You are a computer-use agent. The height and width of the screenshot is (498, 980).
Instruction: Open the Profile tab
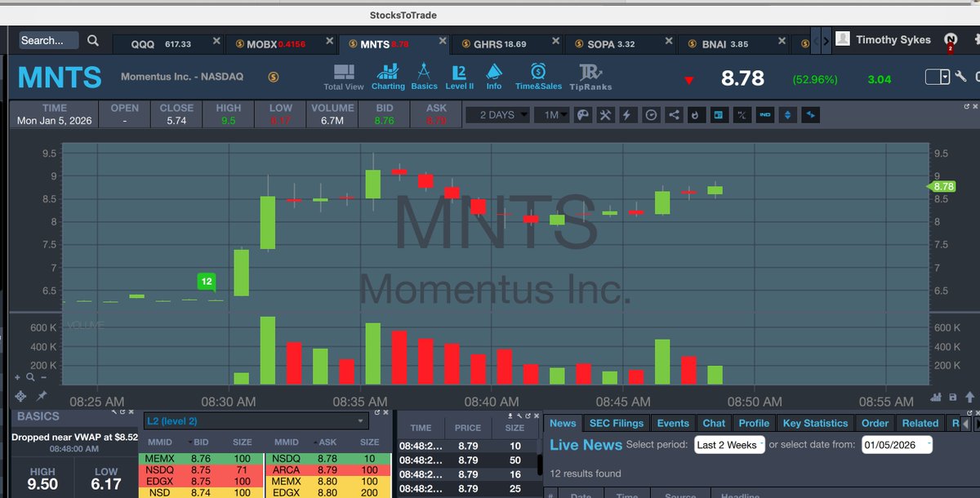pos(754,423)
